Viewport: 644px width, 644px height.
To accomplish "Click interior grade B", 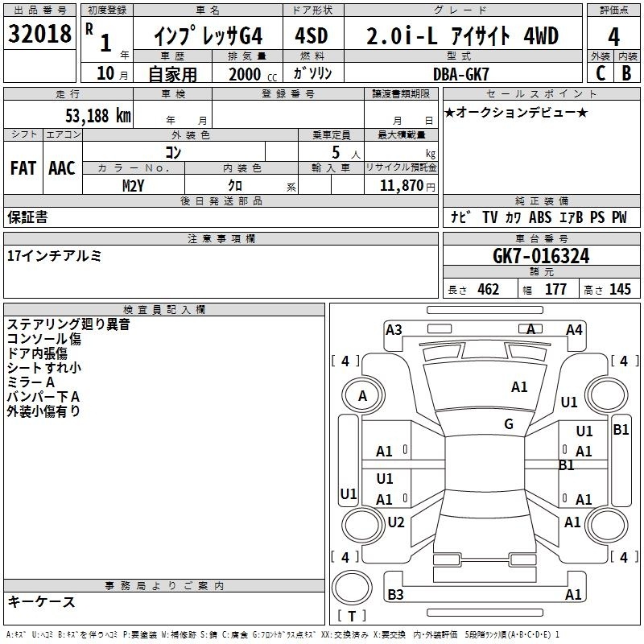I will click(626, 73).
